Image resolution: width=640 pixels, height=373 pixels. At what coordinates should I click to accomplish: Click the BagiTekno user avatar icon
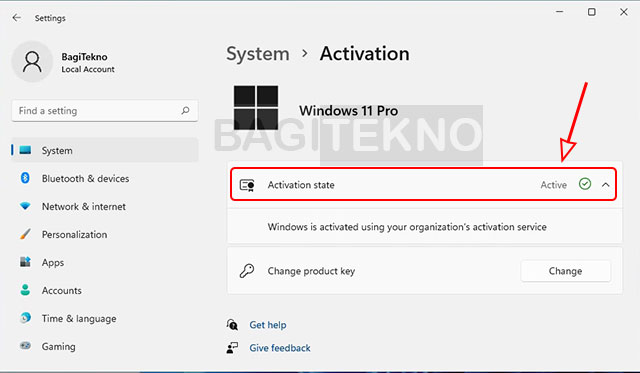tap(32, 62)
